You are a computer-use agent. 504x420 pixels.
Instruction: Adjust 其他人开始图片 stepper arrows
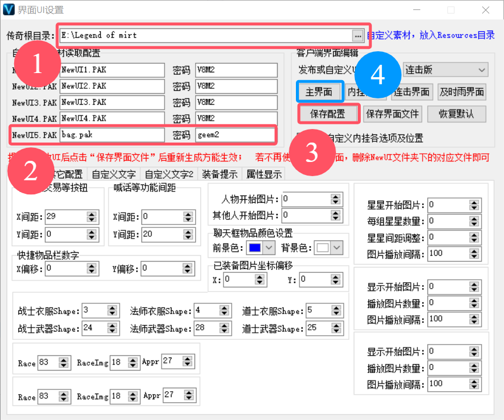tap(335, 215)
